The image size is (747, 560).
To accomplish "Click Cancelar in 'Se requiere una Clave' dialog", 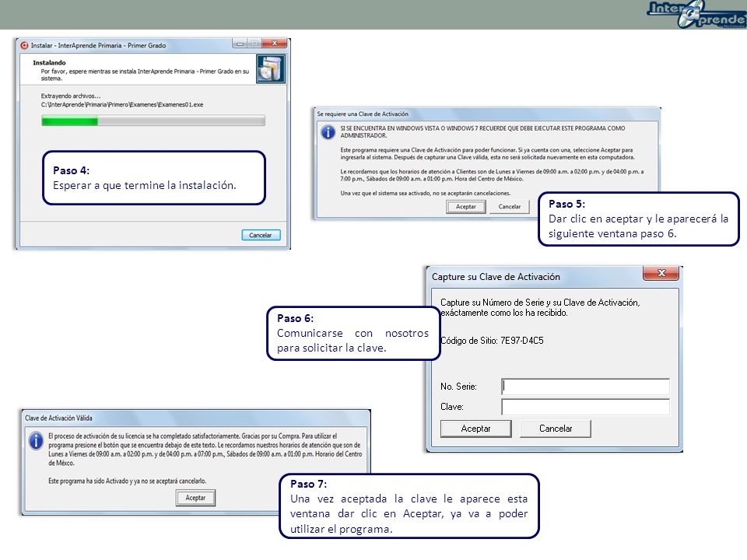I will coord(510,207).
